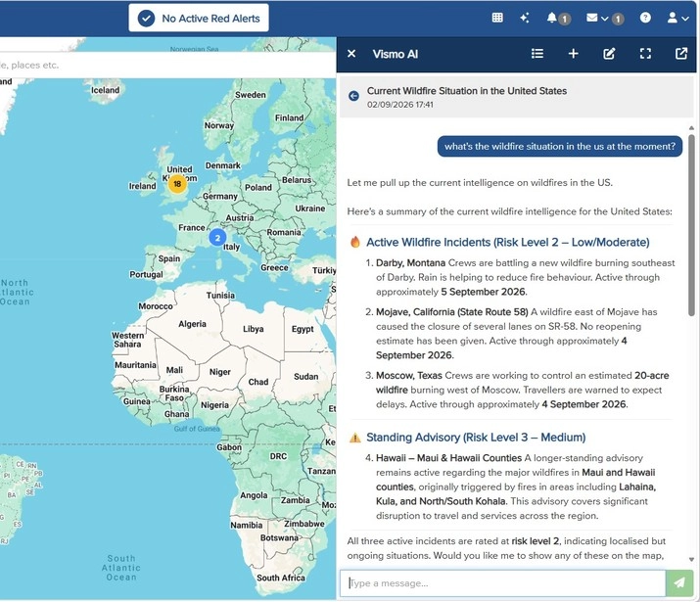Click the notification count badge beside bell
The width and height of the screenshot is (700, 602).
tap(565, 19)
